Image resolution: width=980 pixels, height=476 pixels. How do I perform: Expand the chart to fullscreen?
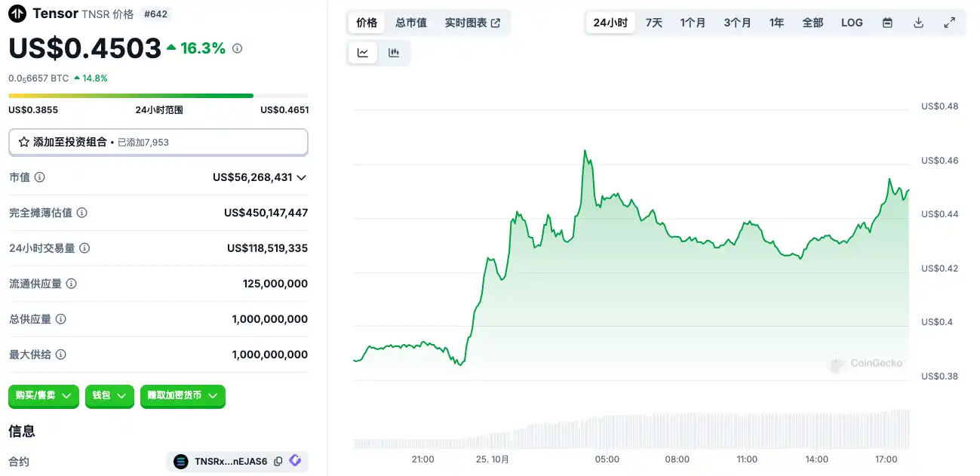click(950, 23)
